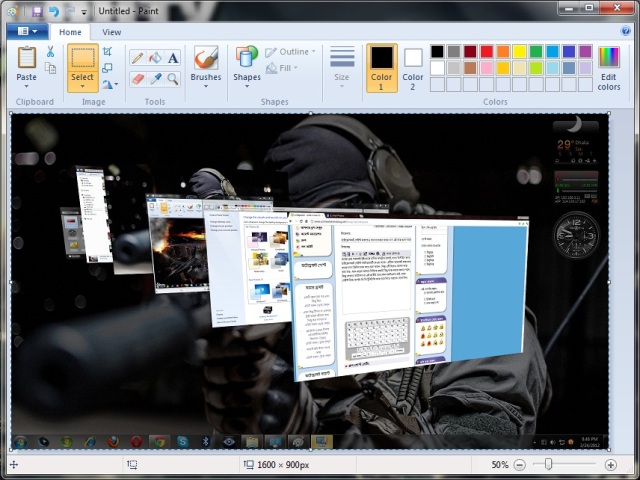Open the Paste dropdown arrow
The image size is (640, 480).
click(27, 86)
